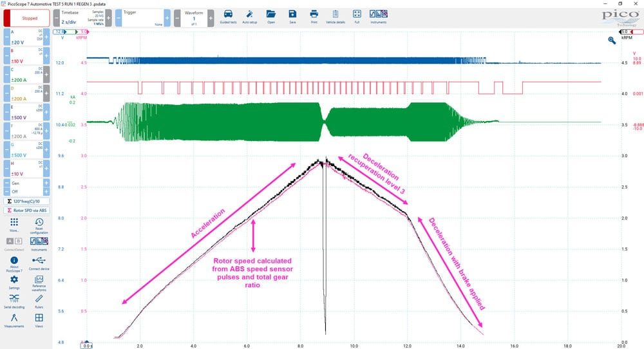Open Views layout options
The height and width of the screenshot is (349, 644).
tap(39, 320)
